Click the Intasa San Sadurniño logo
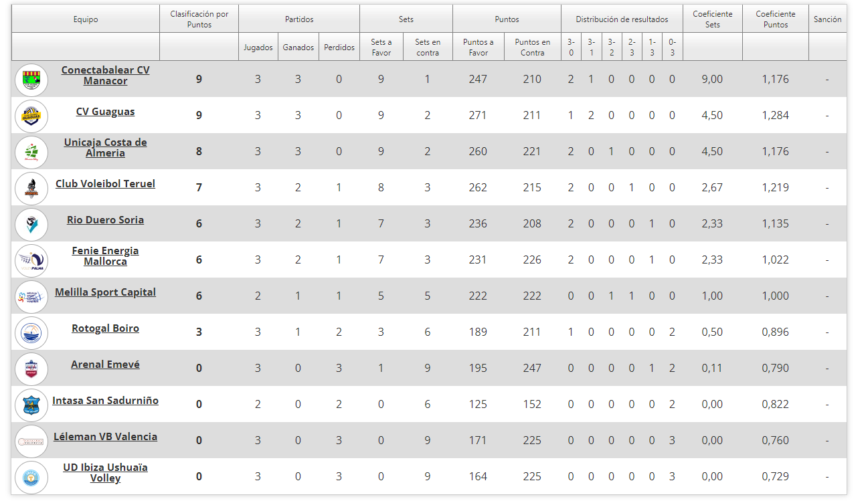Image resolution: width=868 pixels, height=503 pixels. tap(31, 405)
